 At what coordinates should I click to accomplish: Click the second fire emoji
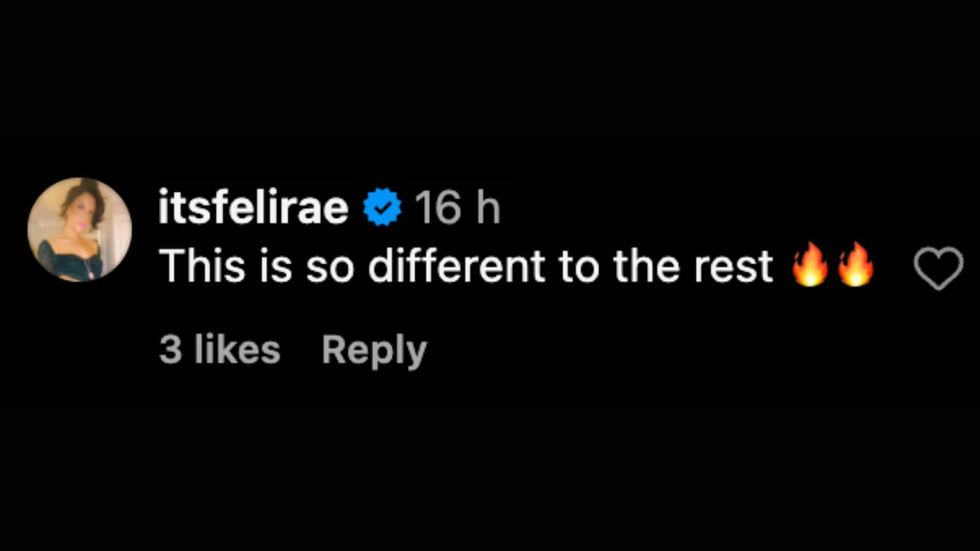(856, 265)
